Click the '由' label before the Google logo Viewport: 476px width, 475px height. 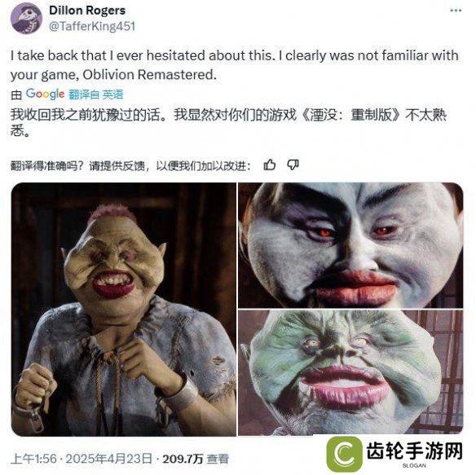(x=16, y=95)
